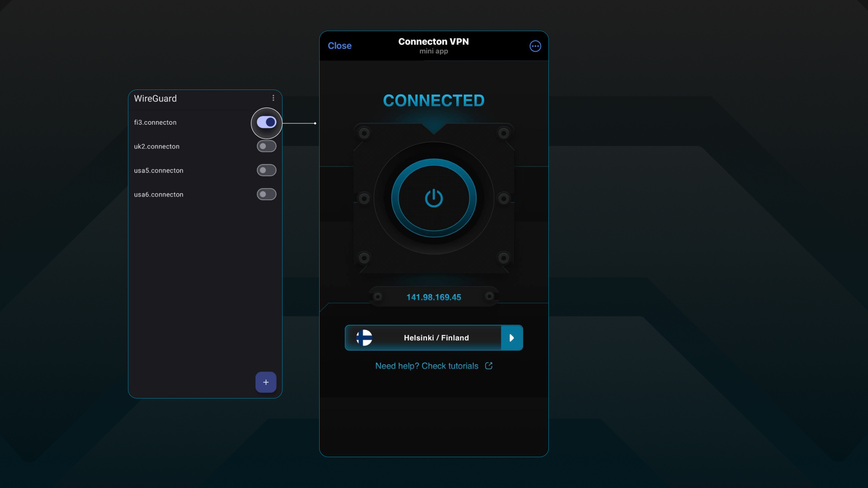This screenshot has height=488, width=868.
Task: Open the three-dot circle options menu
Action: pyautogui.click(x=535, y=46)
